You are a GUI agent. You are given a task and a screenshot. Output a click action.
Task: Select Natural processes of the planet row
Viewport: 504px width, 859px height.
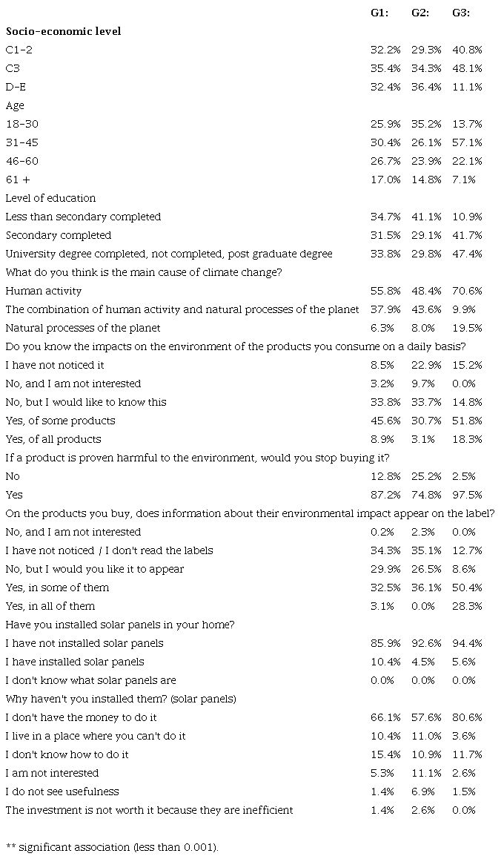[82, 328]
